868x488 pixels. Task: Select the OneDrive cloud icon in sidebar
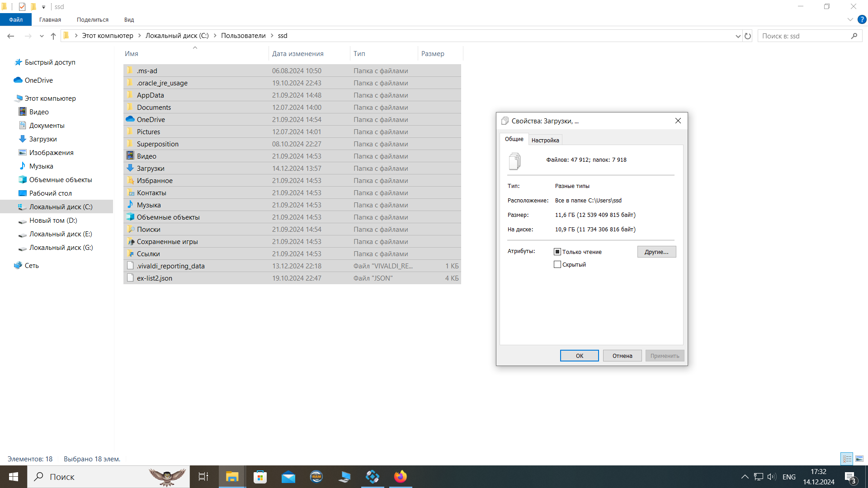[18, 80]
